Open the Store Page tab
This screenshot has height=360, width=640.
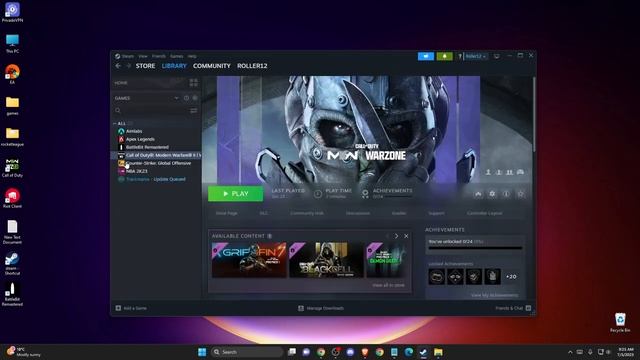point(227,213)
